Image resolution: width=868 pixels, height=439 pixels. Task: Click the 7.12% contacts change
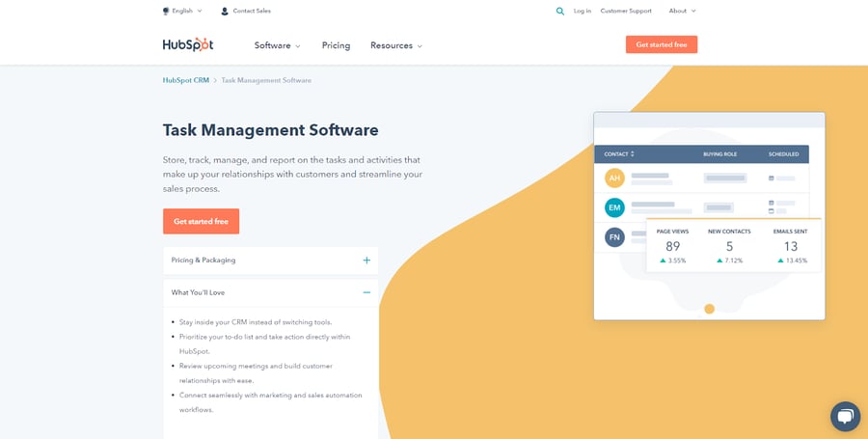tap(730, 261)
